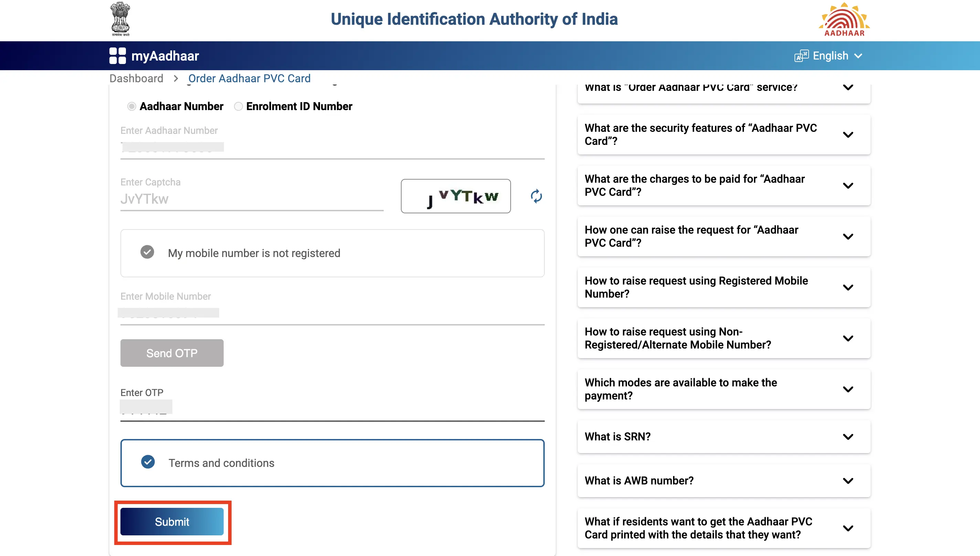Click Order Aadhaar PVC Card breadcrumb link

point(249,78)
